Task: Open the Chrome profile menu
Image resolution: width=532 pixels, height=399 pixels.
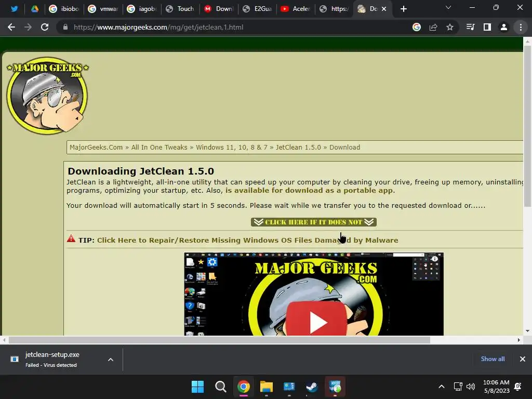Action: pyautogui.click(x=504, y=27)
